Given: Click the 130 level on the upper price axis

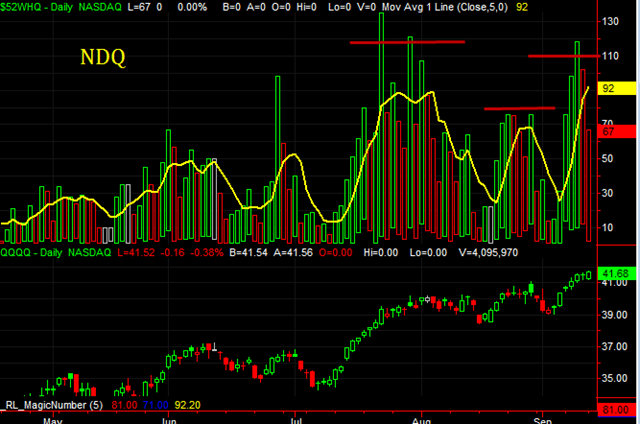Looking at the screenshot, I should [610, 21].
